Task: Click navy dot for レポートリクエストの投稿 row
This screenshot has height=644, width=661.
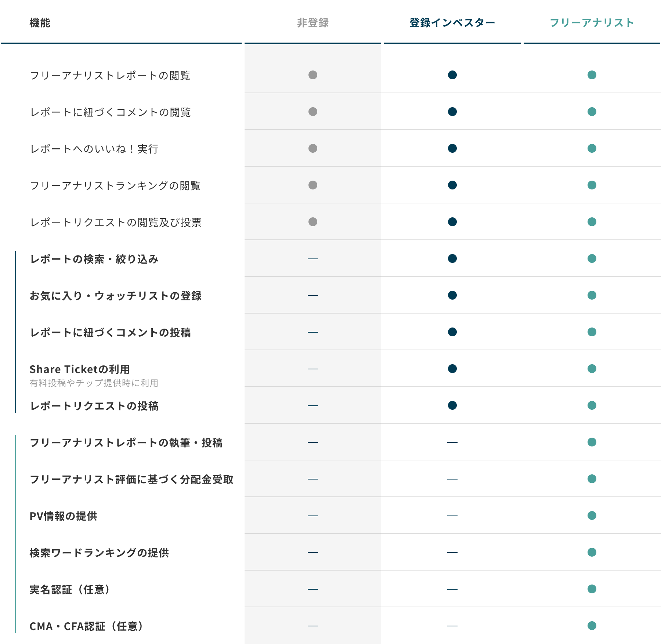Action: click(452, 405)
